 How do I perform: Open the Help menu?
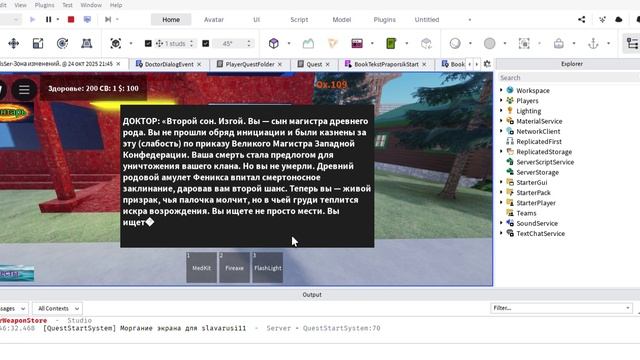[x=116, y=5]
